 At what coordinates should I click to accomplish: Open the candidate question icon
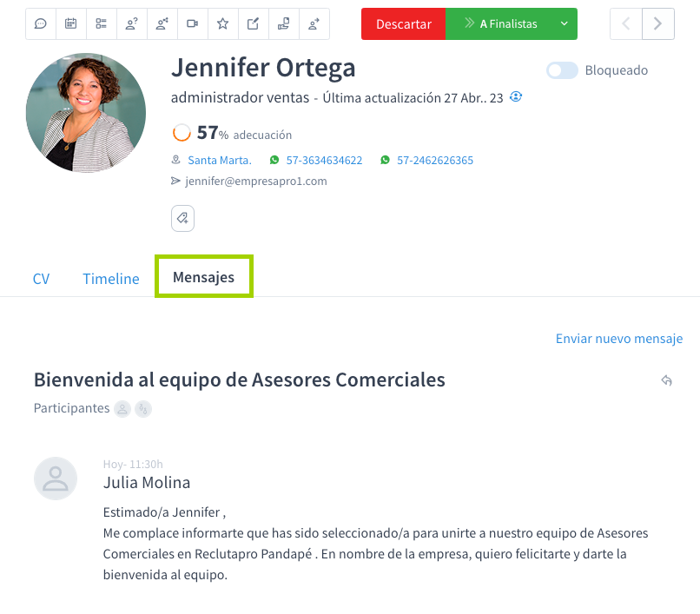point(131,23)
